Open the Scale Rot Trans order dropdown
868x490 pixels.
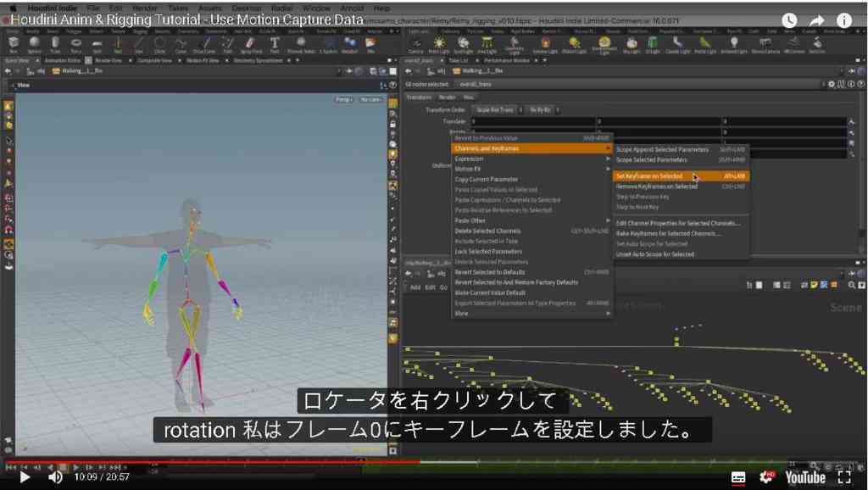(498, 109)
